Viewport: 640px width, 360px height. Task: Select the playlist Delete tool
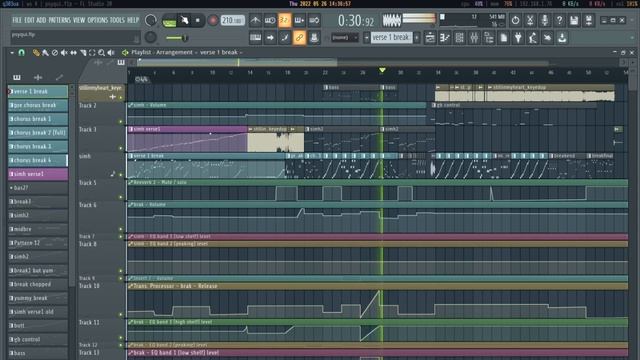(x=55, y=52)
